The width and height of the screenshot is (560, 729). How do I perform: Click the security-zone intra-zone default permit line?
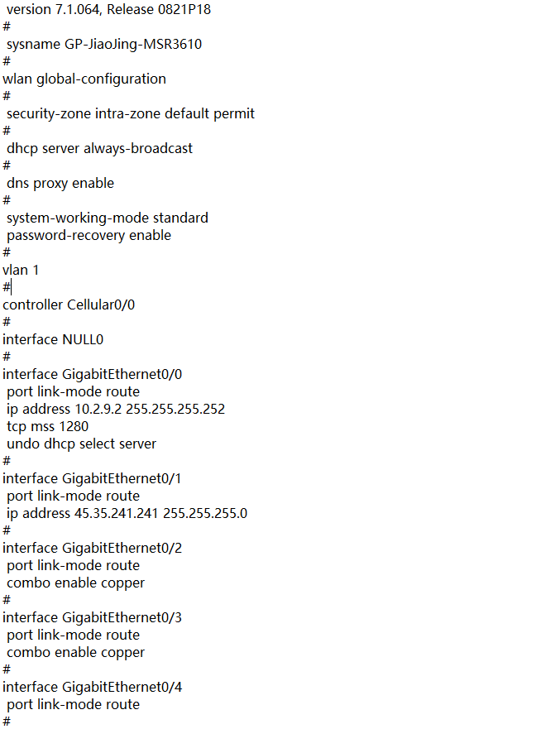131,113
